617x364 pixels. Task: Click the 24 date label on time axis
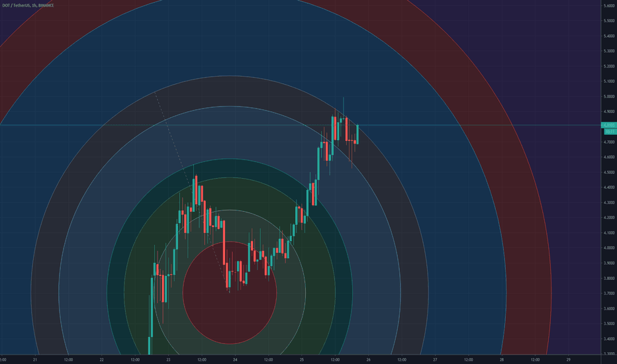235,359
